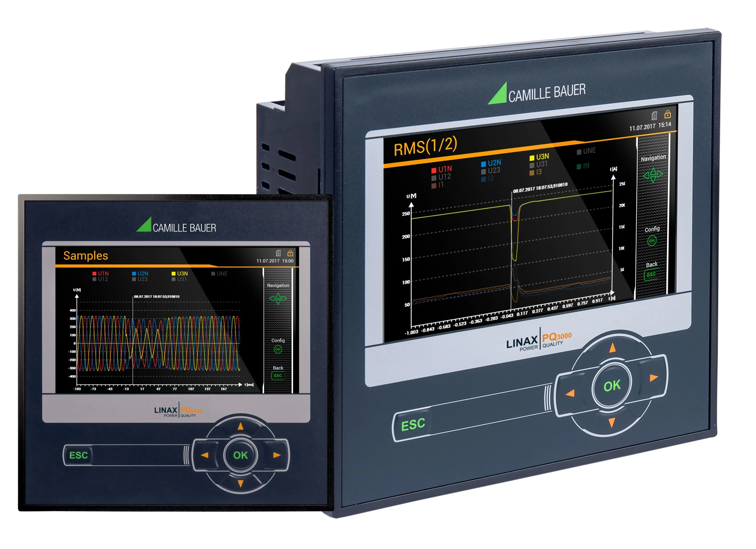The image size is (756, 549).
Task: Click the Config OK icon on RMS screen
Action: (652, 241)
